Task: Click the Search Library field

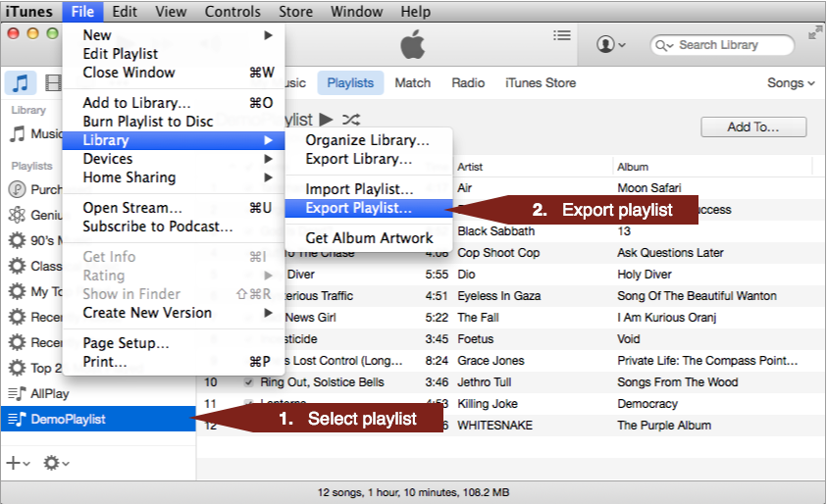Action: pos(722,45)
